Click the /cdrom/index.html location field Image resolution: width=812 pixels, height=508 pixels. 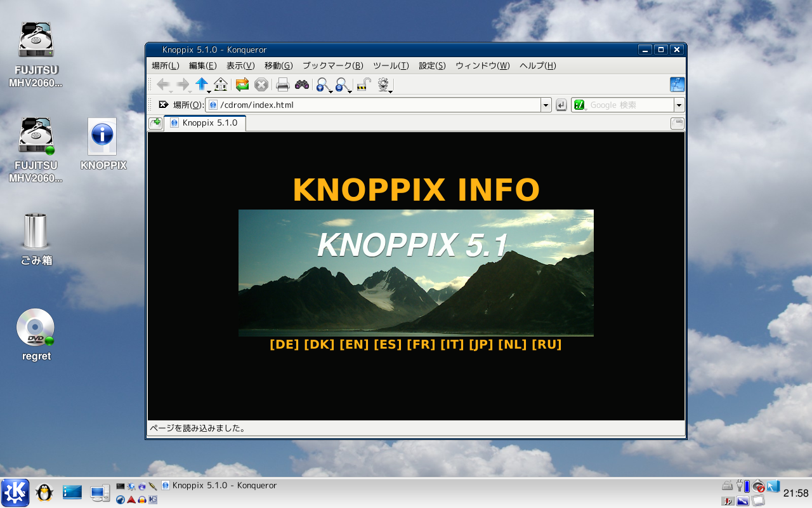373,105
